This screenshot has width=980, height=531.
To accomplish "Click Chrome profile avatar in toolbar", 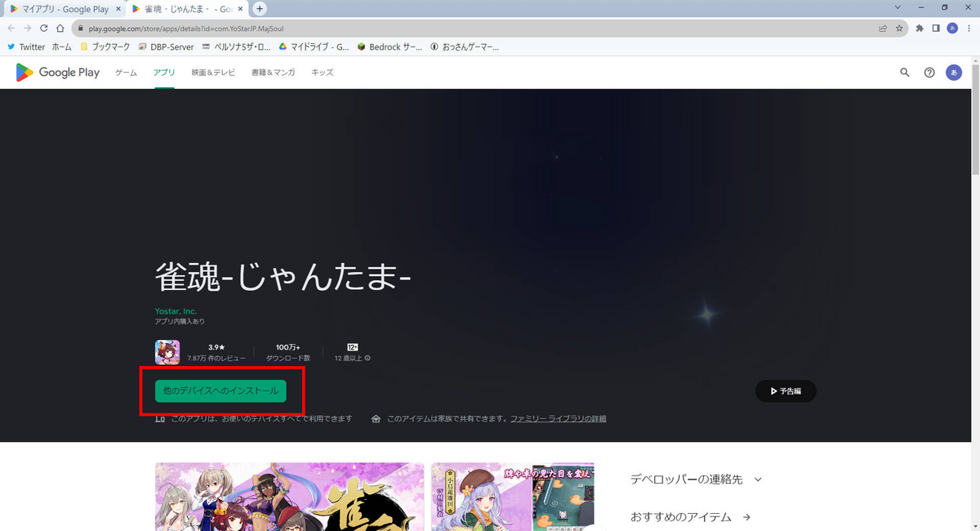I will coord(952,28).
